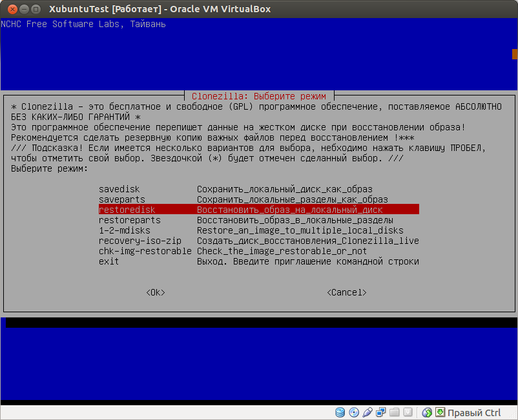Open the USB devices status icon

point(368,412)
